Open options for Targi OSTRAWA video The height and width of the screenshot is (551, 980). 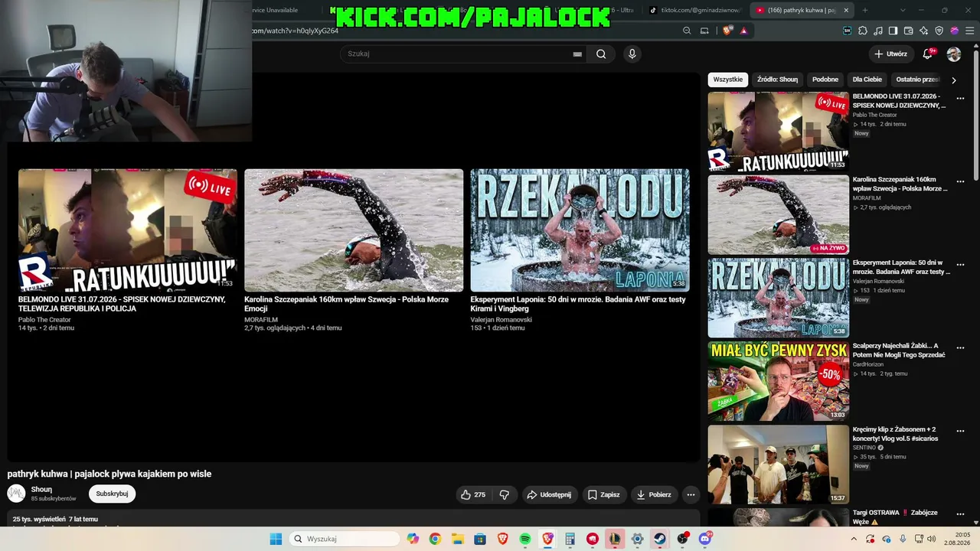coord(960,514)
